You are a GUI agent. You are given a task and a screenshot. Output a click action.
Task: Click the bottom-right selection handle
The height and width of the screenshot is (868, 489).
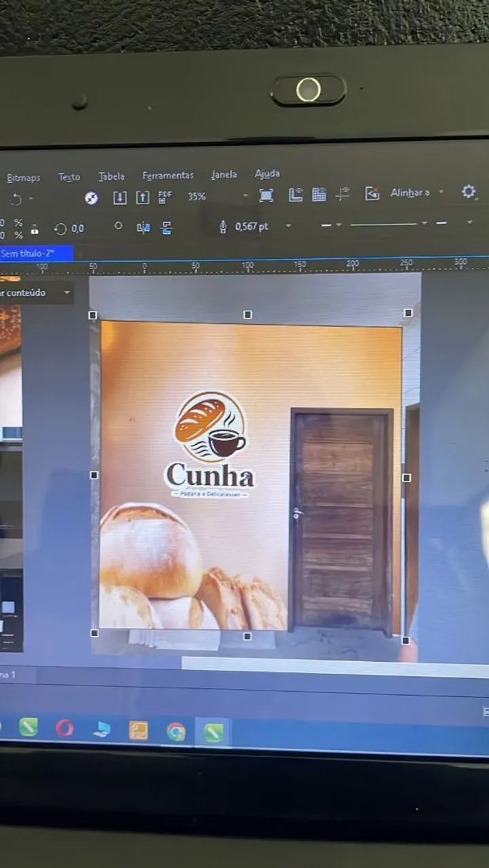pos(406,640)
